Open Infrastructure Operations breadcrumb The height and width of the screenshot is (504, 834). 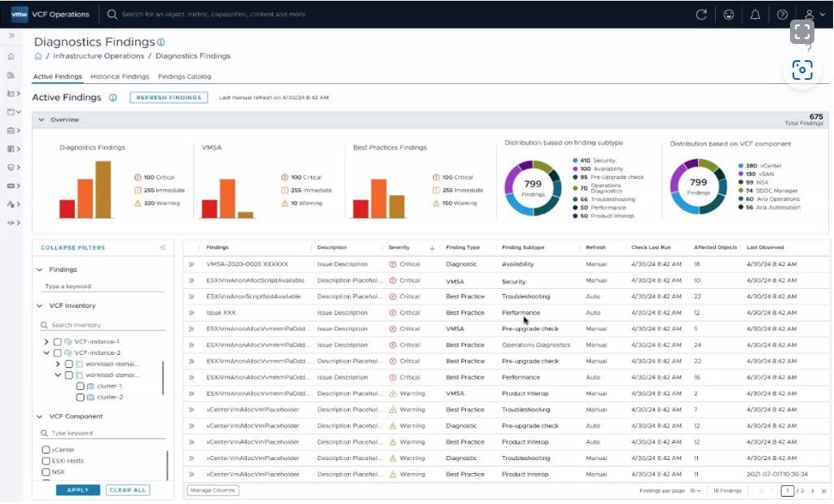click(99, 56)
